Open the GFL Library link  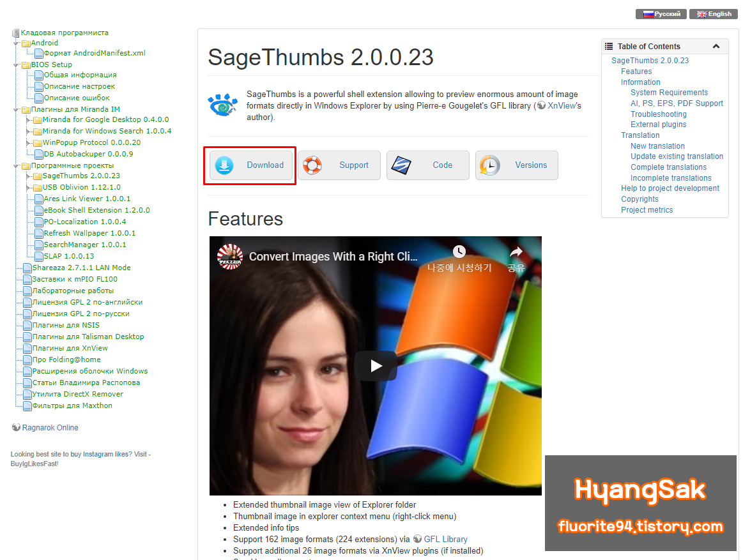pyautogui.click(x=445, y=539)
